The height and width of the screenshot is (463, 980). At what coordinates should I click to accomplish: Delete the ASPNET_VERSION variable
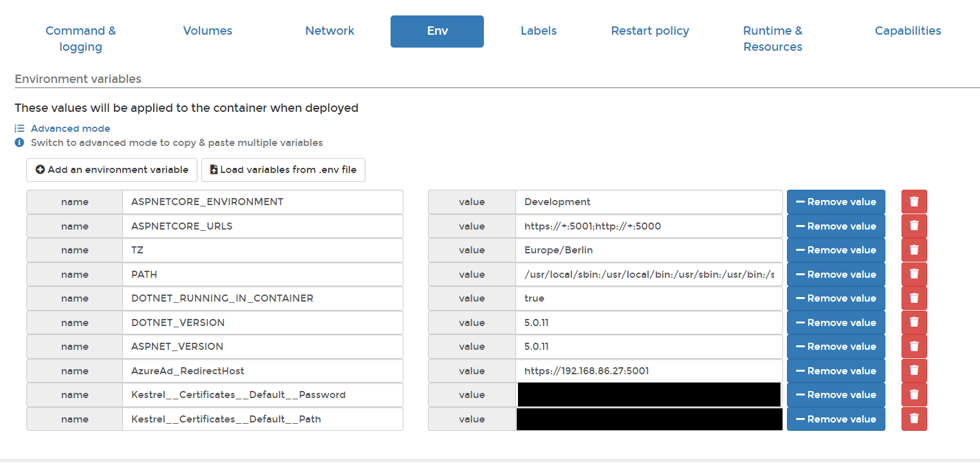[x=914, y=346]
